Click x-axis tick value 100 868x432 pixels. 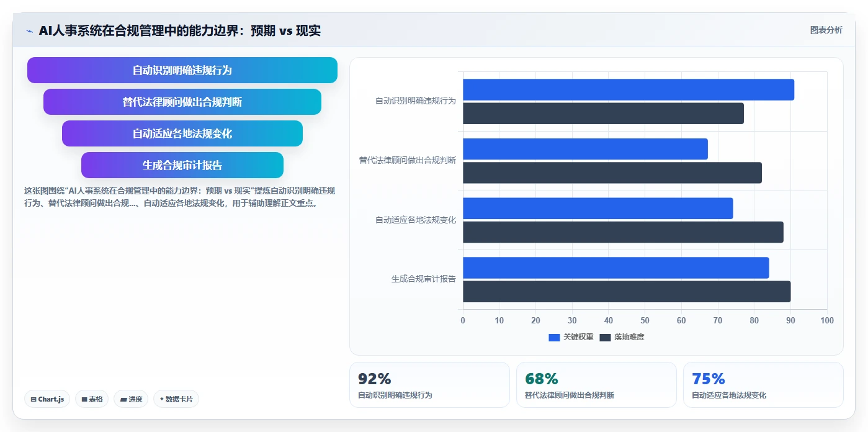827,320
